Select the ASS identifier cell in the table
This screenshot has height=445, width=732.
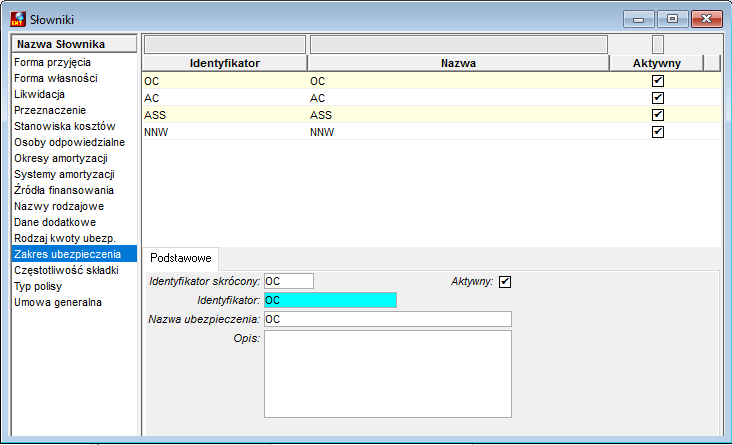coord(225,115)
